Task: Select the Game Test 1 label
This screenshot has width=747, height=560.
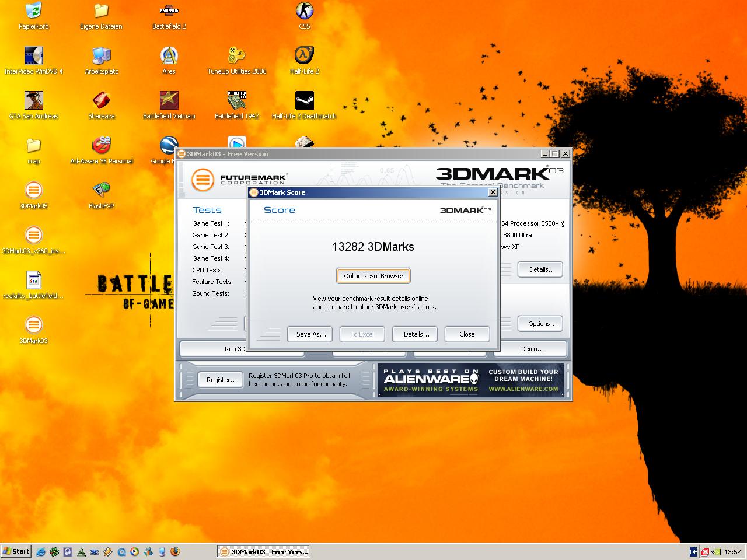Action: click(211, 223)
